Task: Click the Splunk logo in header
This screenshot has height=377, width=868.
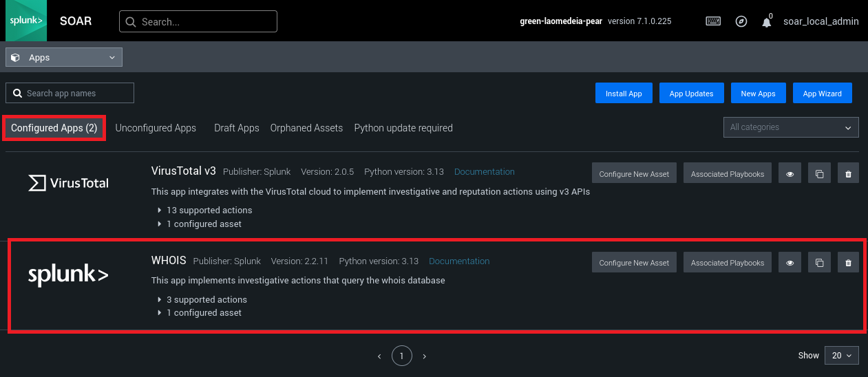Action: [x=26, y=21]
